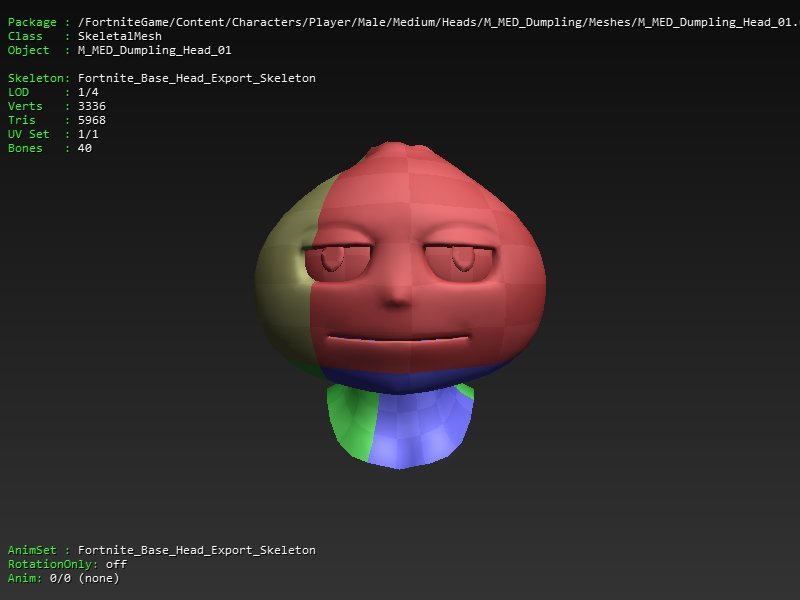This screenshot has height=600, width=800.
Task: Select the Bones count indicator
Action: pos(85,148)
